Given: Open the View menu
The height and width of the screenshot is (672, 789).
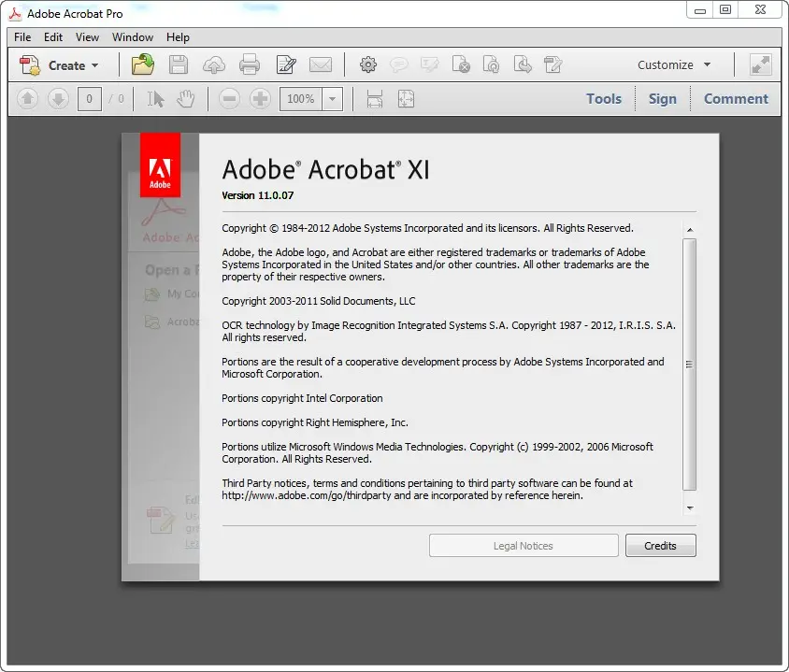Looking at the screenshot, I should 87,37.
